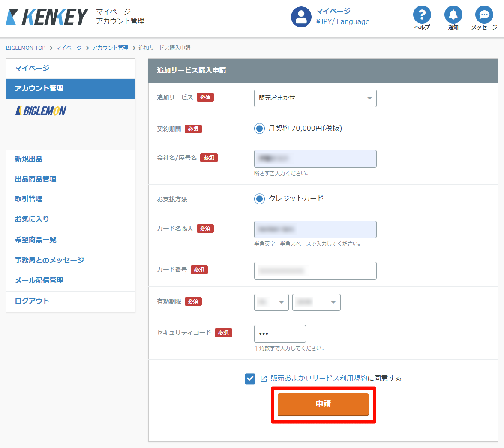Click the orange 申請 button
Viewport: 504px width, 448px height.
[x=323, y=404]
